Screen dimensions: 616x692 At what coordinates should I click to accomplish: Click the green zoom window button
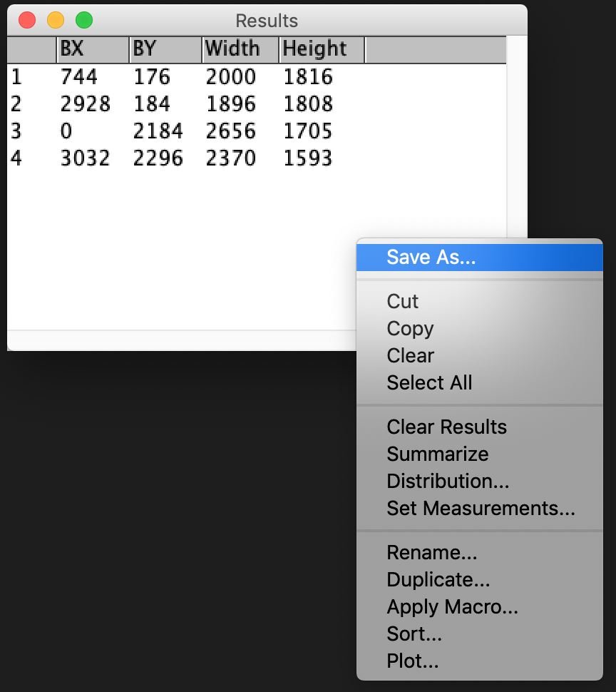(x=84, y=20)
